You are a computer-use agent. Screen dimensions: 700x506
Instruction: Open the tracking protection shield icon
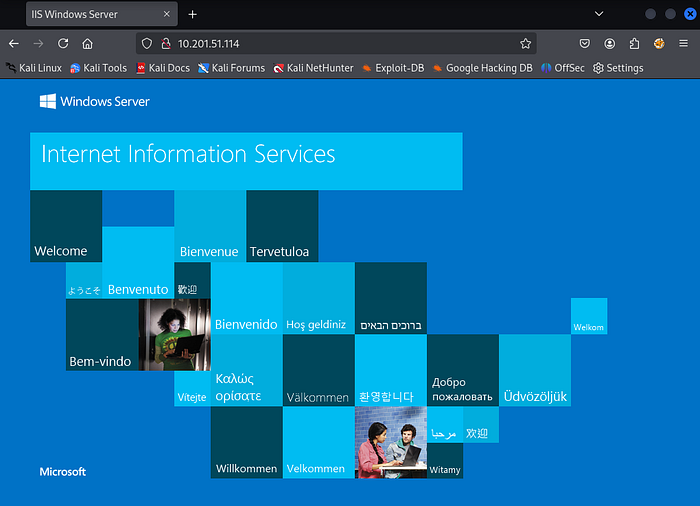pyautogui.click(x=147, y=44)
